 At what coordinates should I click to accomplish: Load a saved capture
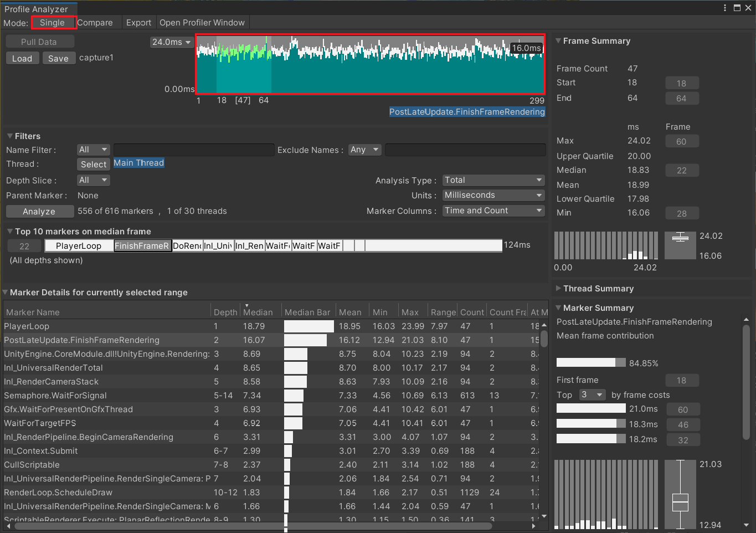coord(22,58)
